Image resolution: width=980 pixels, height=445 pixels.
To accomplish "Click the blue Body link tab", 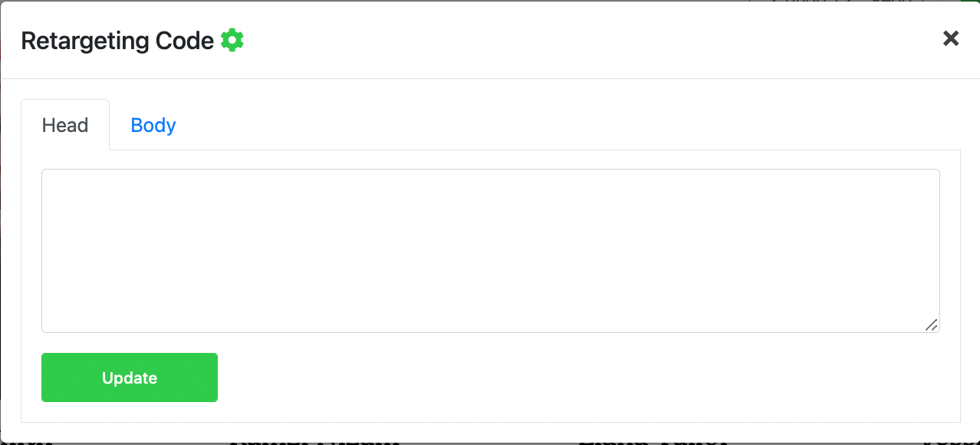I will [153, 125].
